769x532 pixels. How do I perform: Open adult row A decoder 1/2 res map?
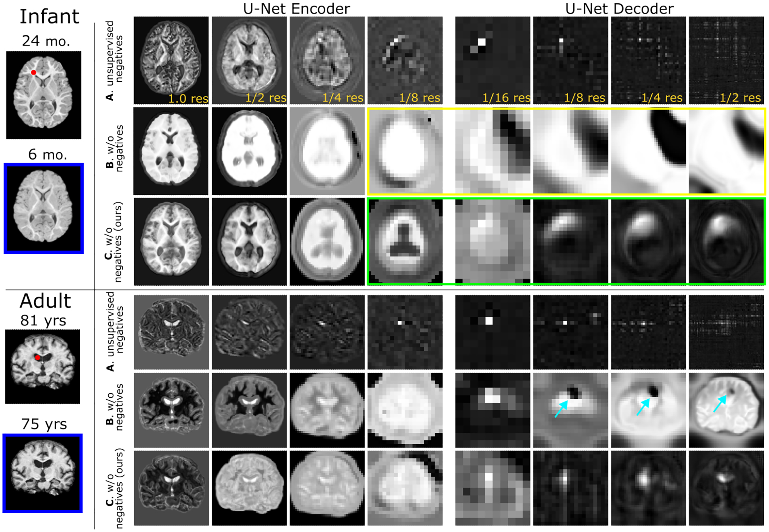pyautogui.click(x=726, y=332)
